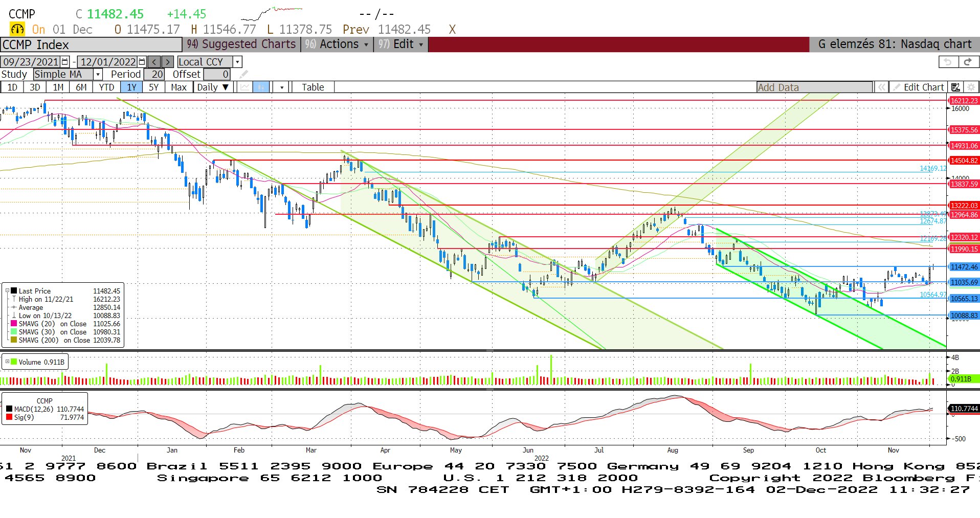Open the start date calendar picker
The image size is (980, 518).
pos(65,62)
